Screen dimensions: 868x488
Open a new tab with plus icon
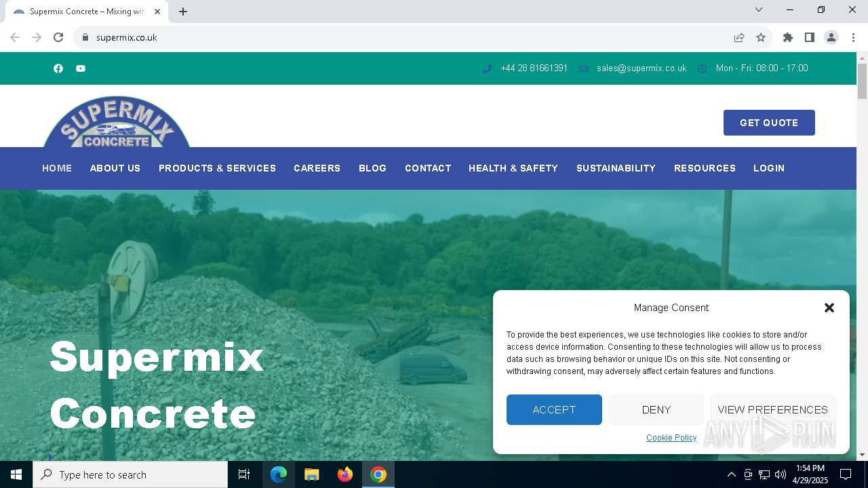[183, 12]
